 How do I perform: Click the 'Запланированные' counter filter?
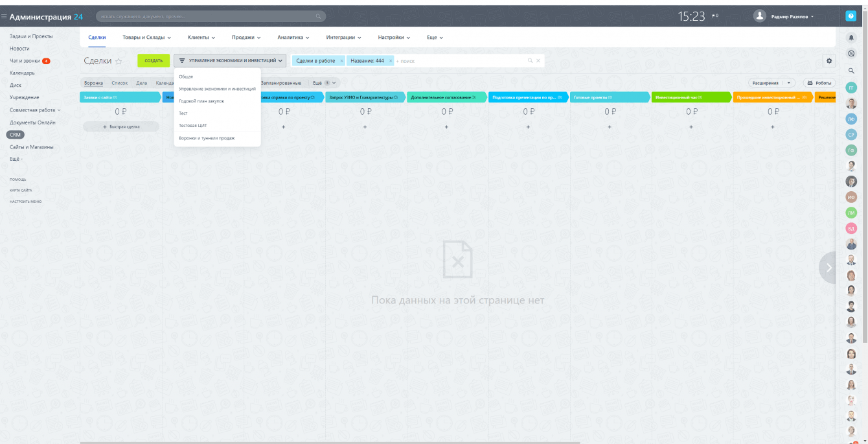tap(281, 83)
